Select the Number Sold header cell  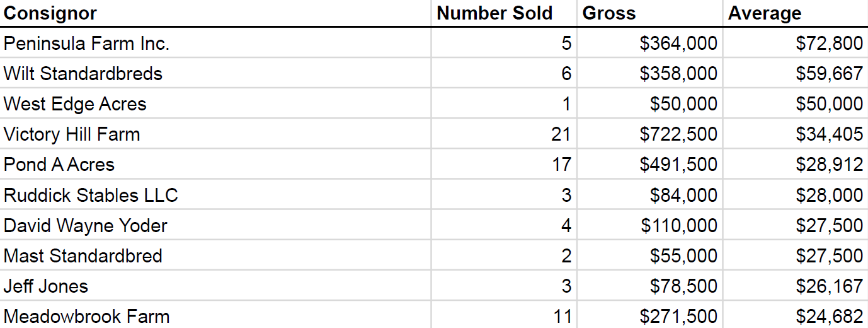(x=505, y=13)
